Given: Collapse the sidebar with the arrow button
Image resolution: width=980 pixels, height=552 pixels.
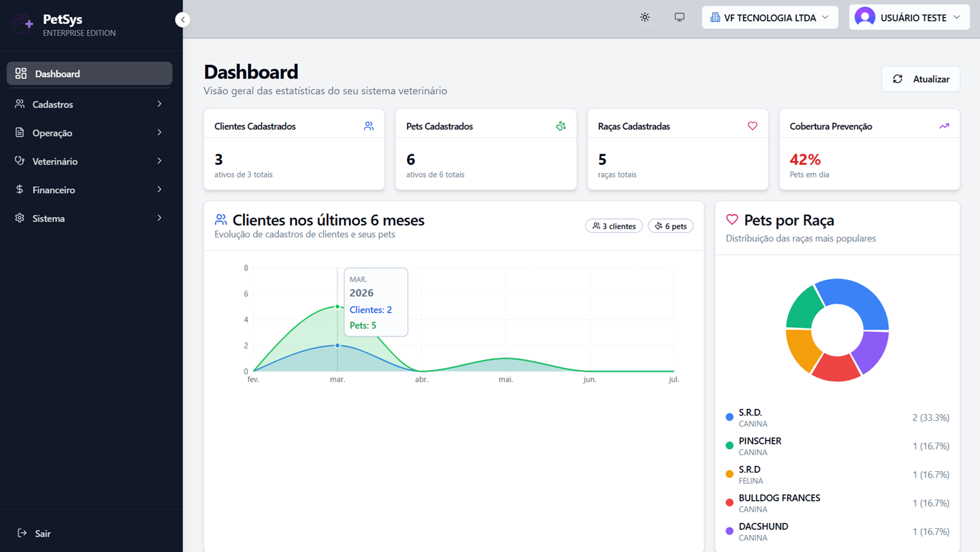Looking at the screenshot, I should click(x=183, y=19).
